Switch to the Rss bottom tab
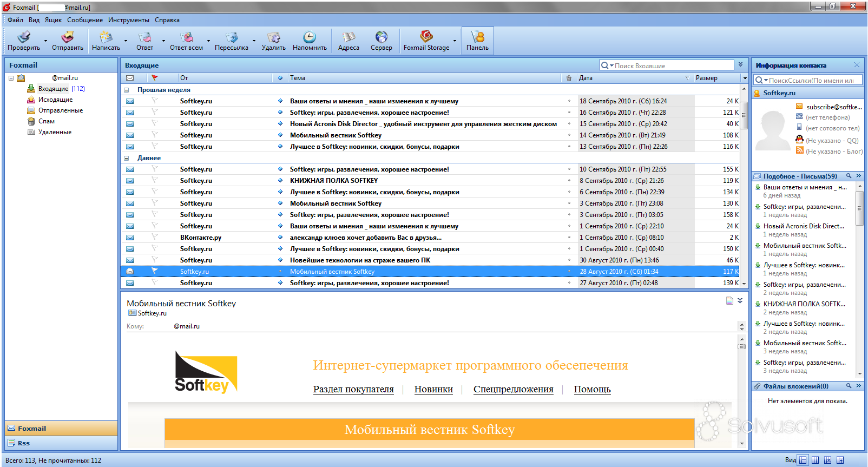The height and width of the screenshot is (467, 868). [x=61, y=443]
